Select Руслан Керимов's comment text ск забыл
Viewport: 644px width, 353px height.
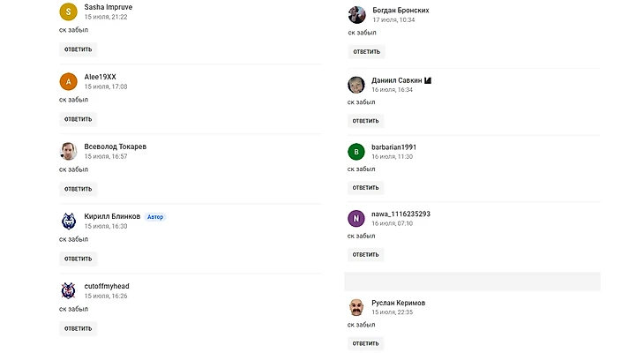pos(362,325)
